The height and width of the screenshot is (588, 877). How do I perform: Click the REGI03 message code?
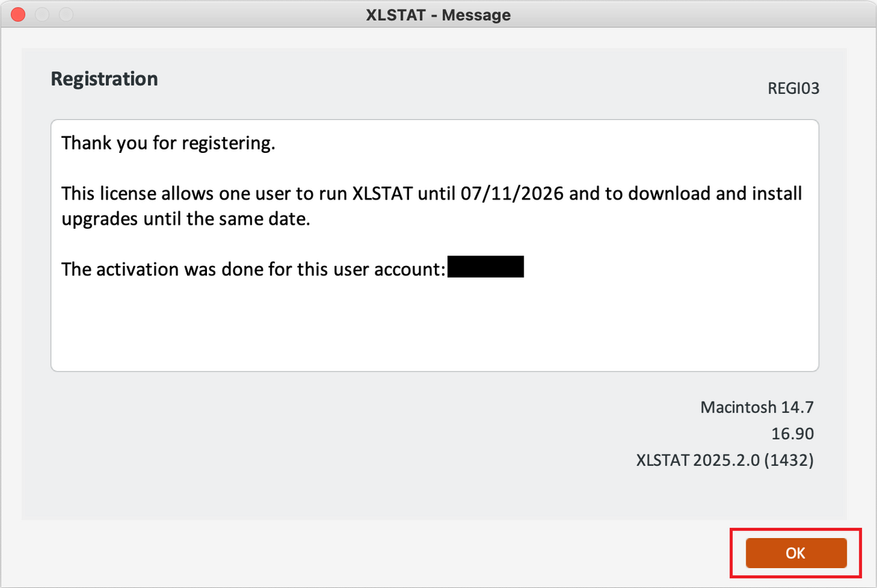coord(795,88)
